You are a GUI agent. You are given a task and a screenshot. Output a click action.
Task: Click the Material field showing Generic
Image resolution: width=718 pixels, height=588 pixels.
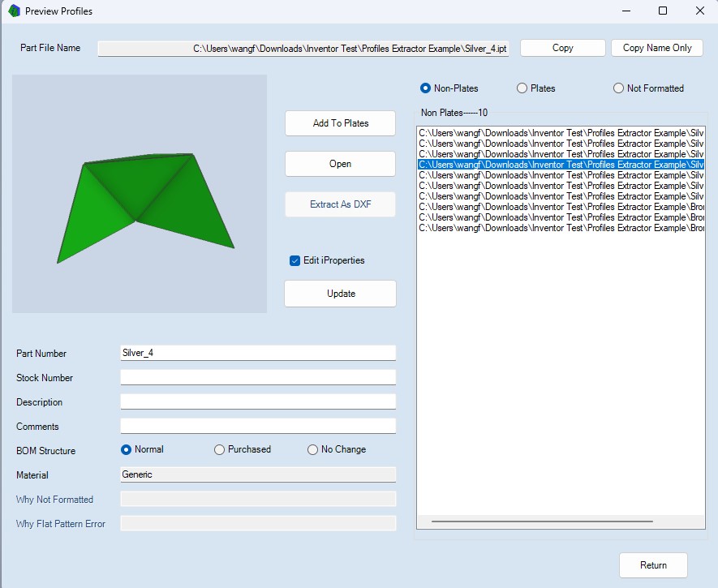[x=258, y=474]
